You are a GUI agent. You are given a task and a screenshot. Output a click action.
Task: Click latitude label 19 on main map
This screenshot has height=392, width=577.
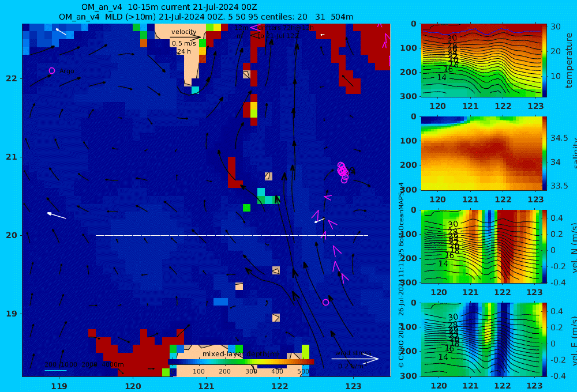click(12, 314)
